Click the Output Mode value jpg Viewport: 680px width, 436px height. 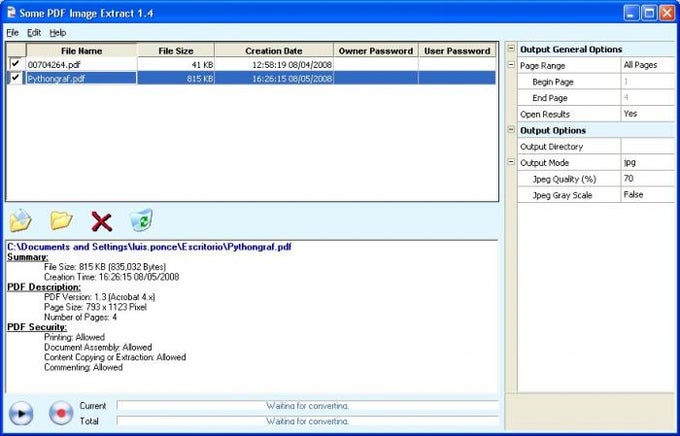point(648,162)
